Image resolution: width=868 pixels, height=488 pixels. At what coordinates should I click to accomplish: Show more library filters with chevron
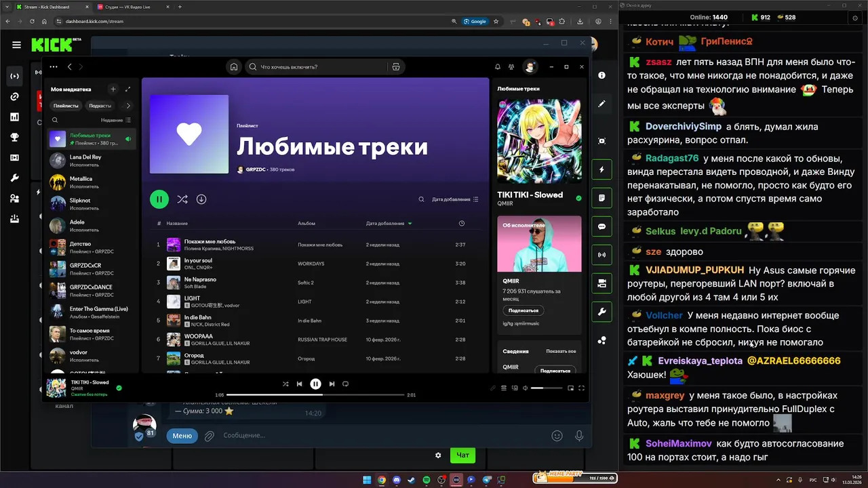128,106
